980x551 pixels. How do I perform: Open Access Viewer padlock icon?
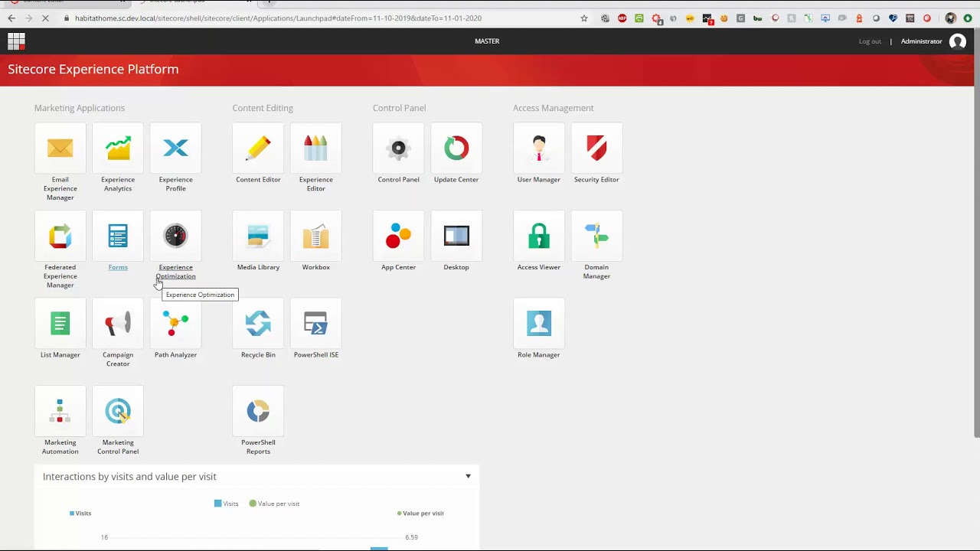click(x=539, y=236)
